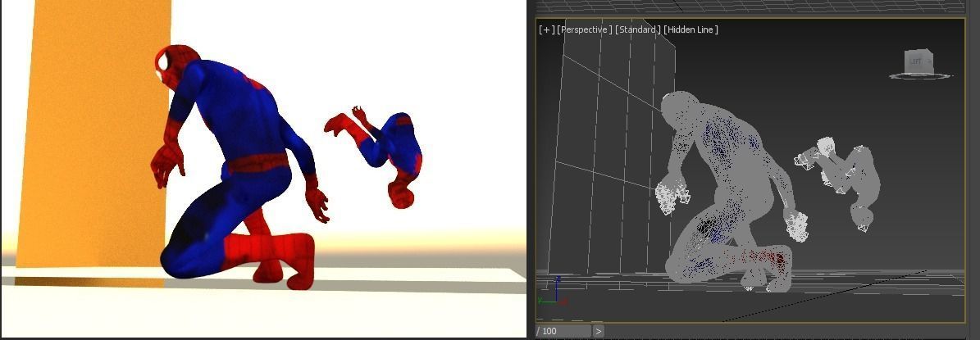Open the Standard shading quality menu
Viewport: 980px width, 340px height.
coord(637,29)
